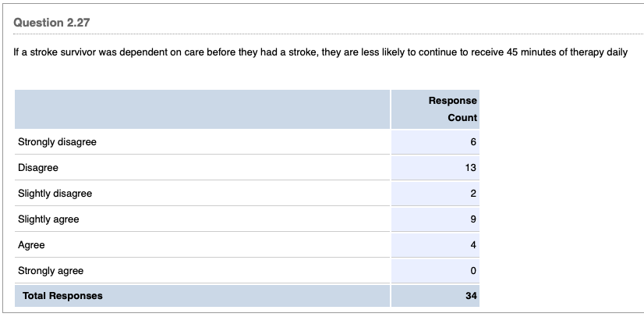Image resolution: width=644 pixels, height=317 pixels.
Task: Select the count 6 for Strongly disagree
Action: click(473, 142)
